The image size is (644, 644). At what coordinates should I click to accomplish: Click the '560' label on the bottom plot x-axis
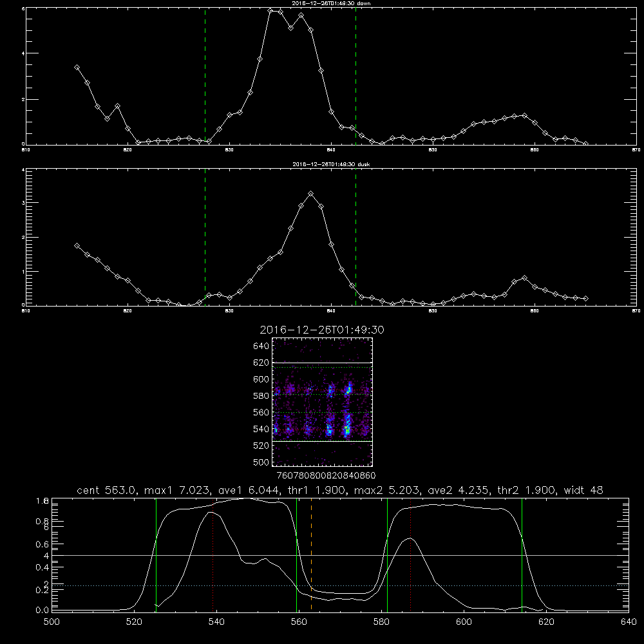point(299,622)
